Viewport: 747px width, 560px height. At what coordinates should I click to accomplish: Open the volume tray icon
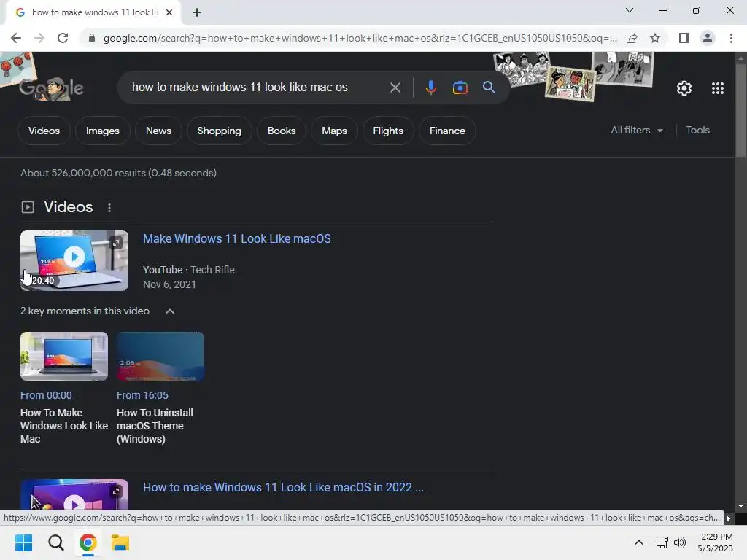[680, 542]
